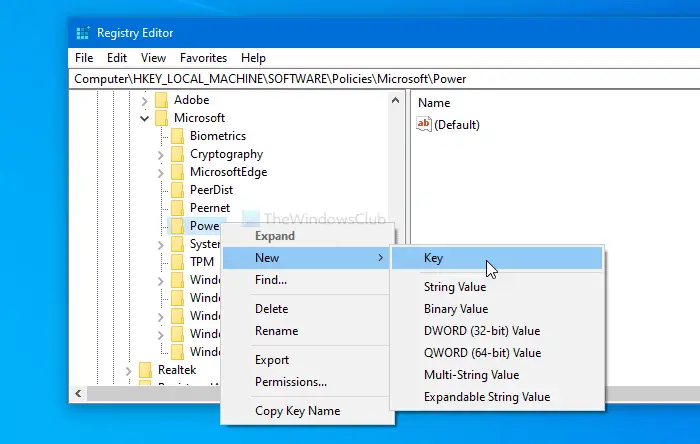This screenshot has width=700, height=444.
Task: Click the System folder icon
Action: click(x=177, y=244)
